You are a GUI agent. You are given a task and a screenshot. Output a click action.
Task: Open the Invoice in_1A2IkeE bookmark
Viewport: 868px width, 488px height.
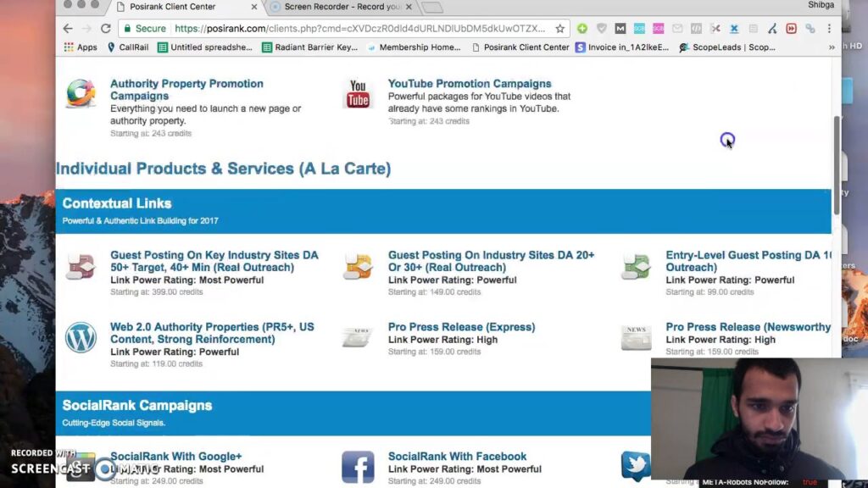point(622,47)
